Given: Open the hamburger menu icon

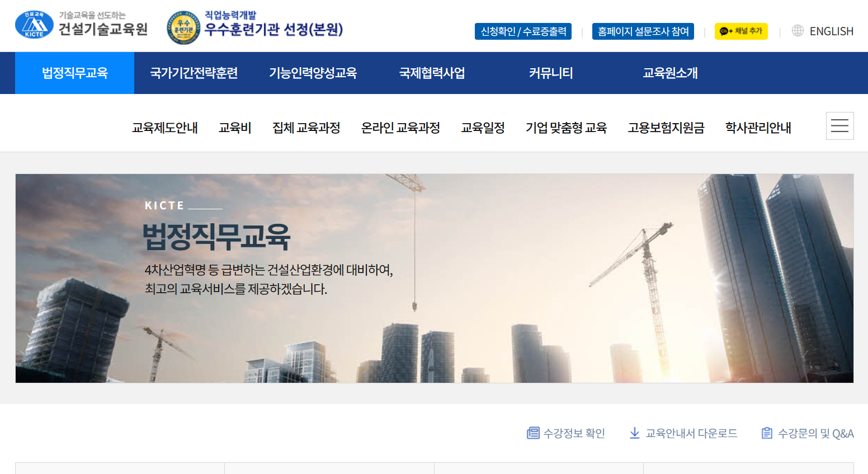Looking at the screenshot, I should click(839, 125).
